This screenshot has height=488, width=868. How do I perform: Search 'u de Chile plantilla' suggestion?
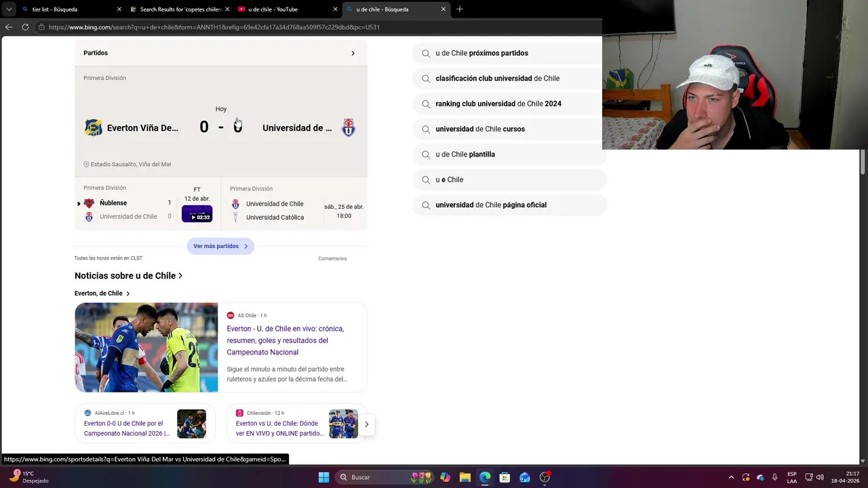point(509,155)
